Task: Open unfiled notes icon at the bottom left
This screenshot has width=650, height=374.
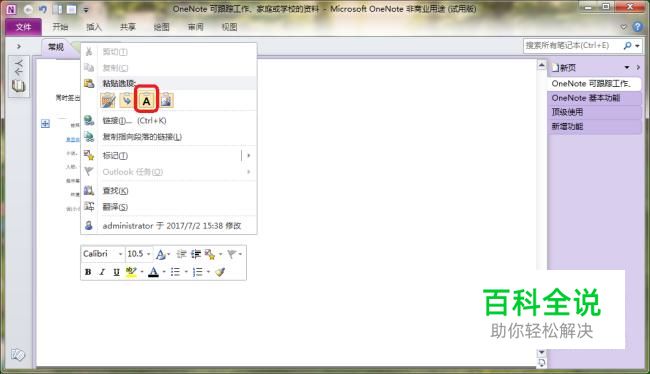Action: 18,355
